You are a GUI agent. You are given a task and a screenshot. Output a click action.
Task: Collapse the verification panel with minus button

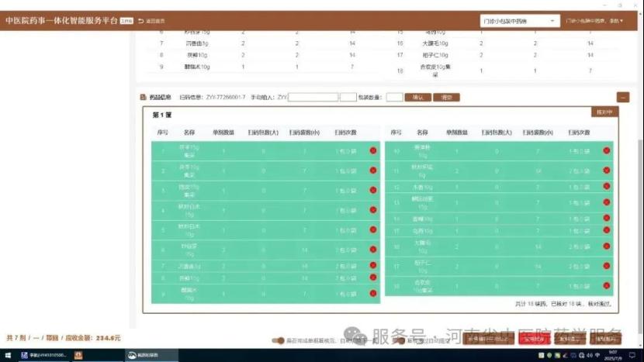pos(622,97)
